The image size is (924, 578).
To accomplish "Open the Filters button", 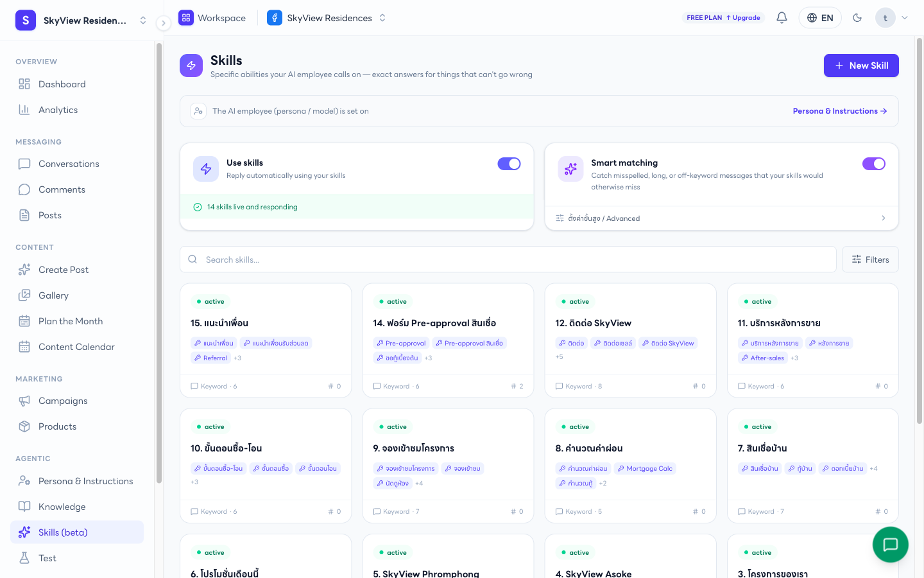I will coord(870,259).
